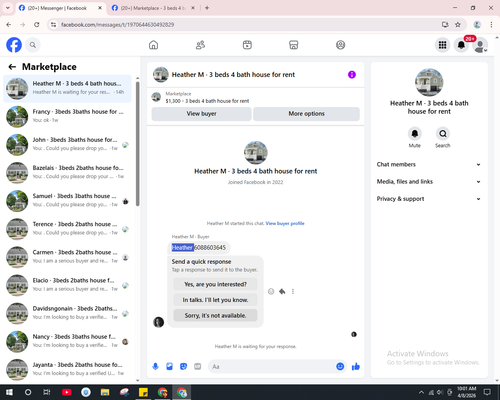Go to the Home feed icon
The height and width of the screenshot is (400, 500).
pos(153,45)
